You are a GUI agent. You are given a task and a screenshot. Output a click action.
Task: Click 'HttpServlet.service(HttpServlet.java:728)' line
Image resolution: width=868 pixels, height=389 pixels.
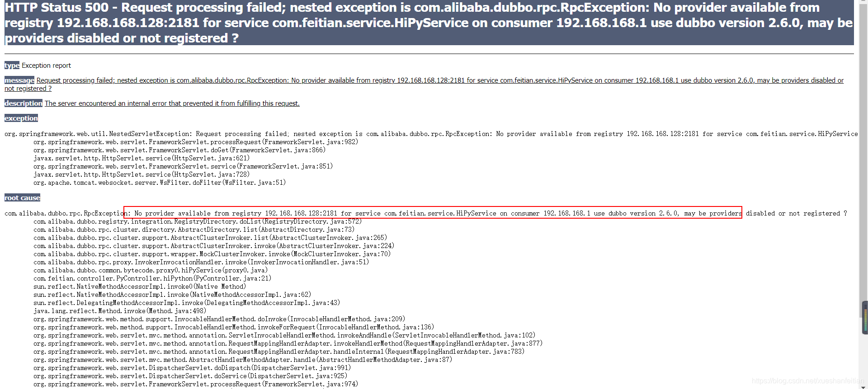click(x=142, y=174)
